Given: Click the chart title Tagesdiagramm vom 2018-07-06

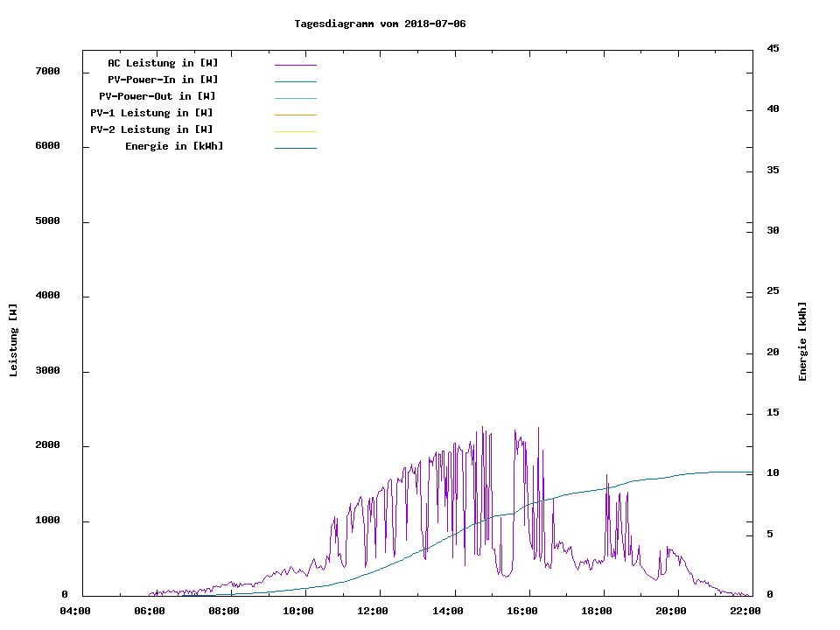Looking at the screenshot, I should (x=380, y=24).
